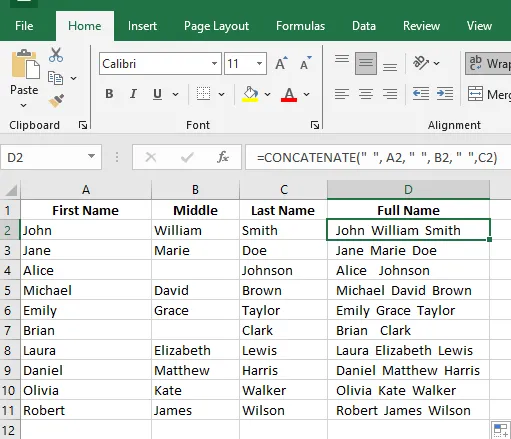Open the Page Layout tab
This screenshot has width=511, height=439.
point(216,26)
